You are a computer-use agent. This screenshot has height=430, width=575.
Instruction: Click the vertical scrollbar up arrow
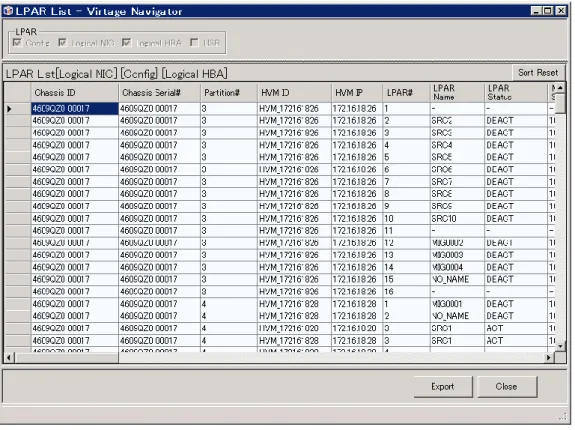pyautogui.click(x=560, y=88)
